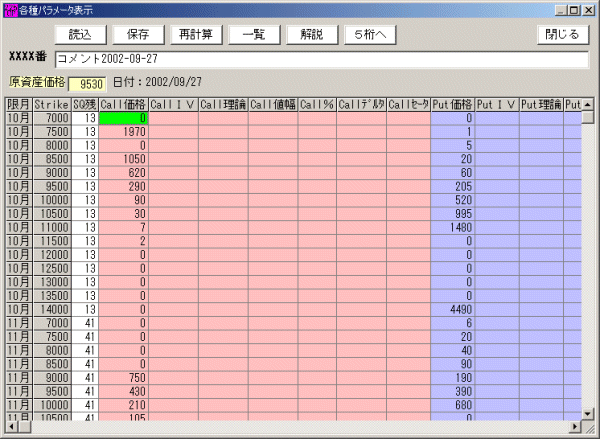The height and width of the screenshot is (439, 600).
Task: Switch display with the 5桁へ button
Action: click(370, 35)
